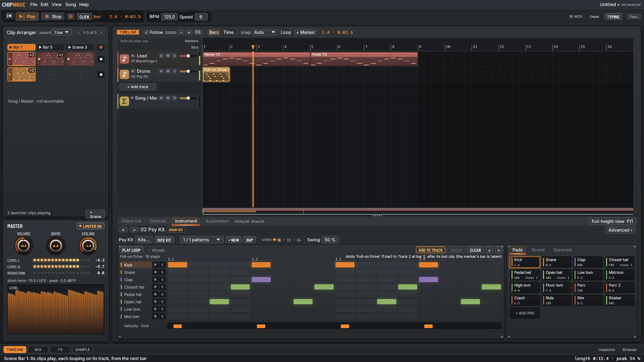
Task: Switch to the Piano roll tab
Action: coord(132,221)
